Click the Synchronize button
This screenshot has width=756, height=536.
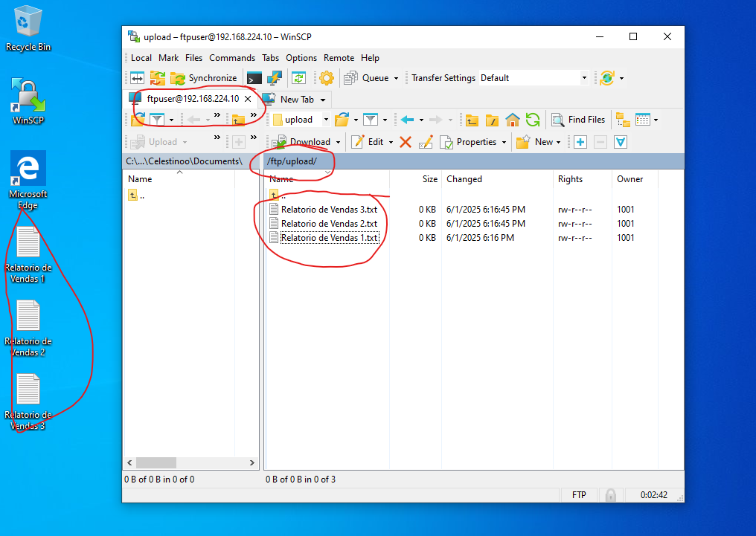(x=204, y=78)
